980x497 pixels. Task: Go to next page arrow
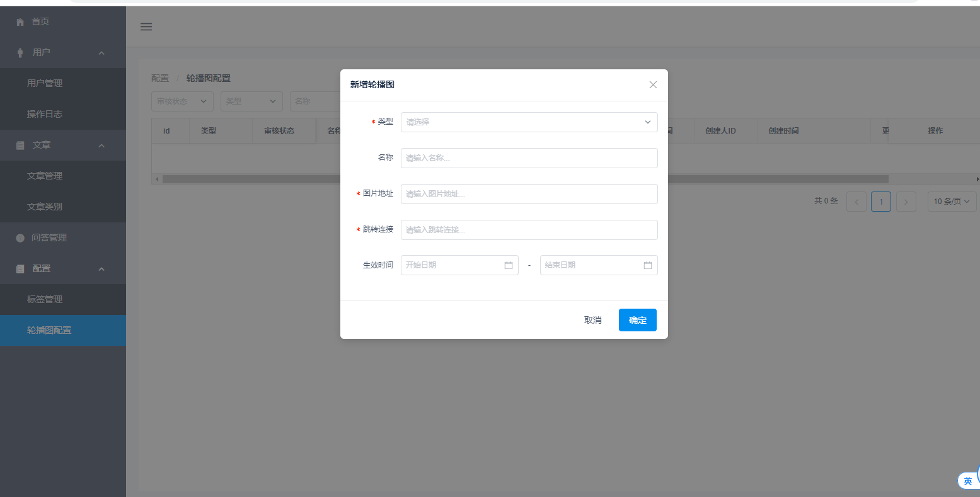906,202
